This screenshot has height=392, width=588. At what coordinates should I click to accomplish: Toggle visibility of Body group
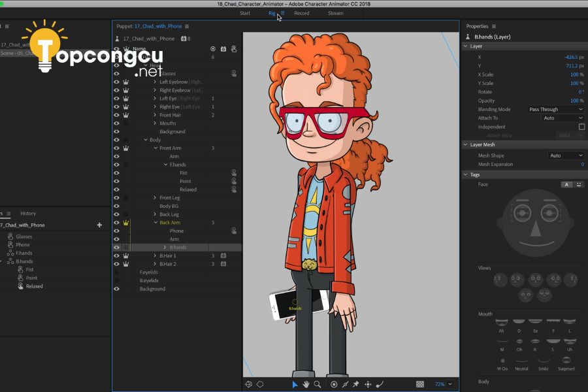pos(117,140)
